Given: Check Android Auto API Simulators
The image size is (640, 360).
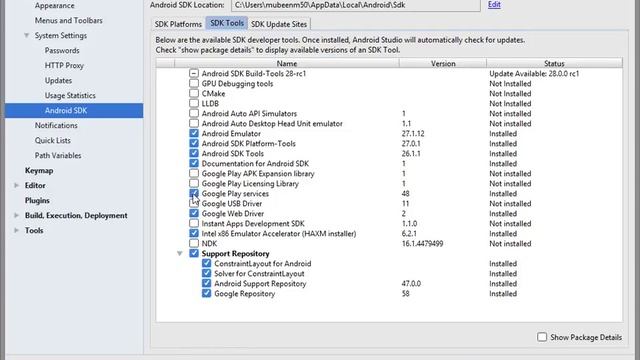Looking at the screenshot, I should (x=194, y=113).
